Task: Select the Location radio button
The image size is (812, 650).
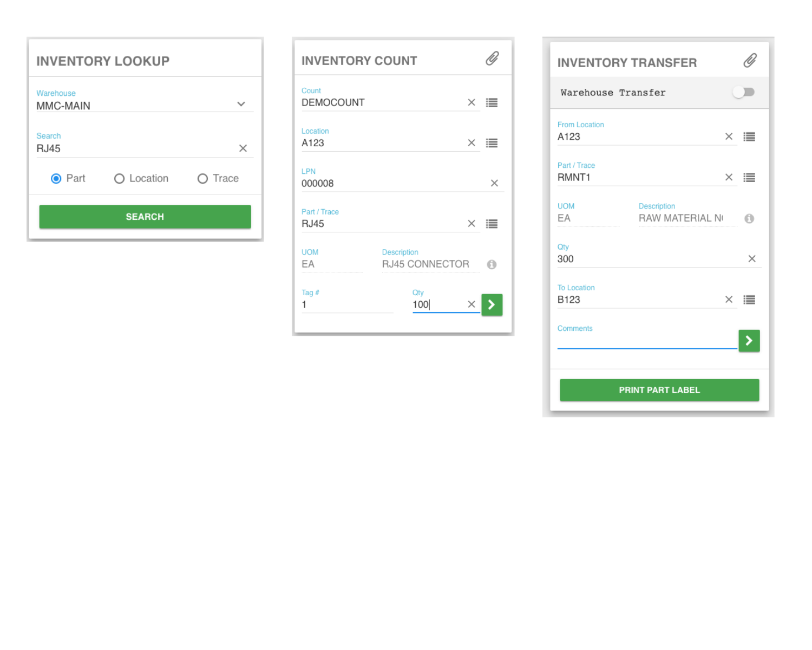Action: tap(119, 178)
